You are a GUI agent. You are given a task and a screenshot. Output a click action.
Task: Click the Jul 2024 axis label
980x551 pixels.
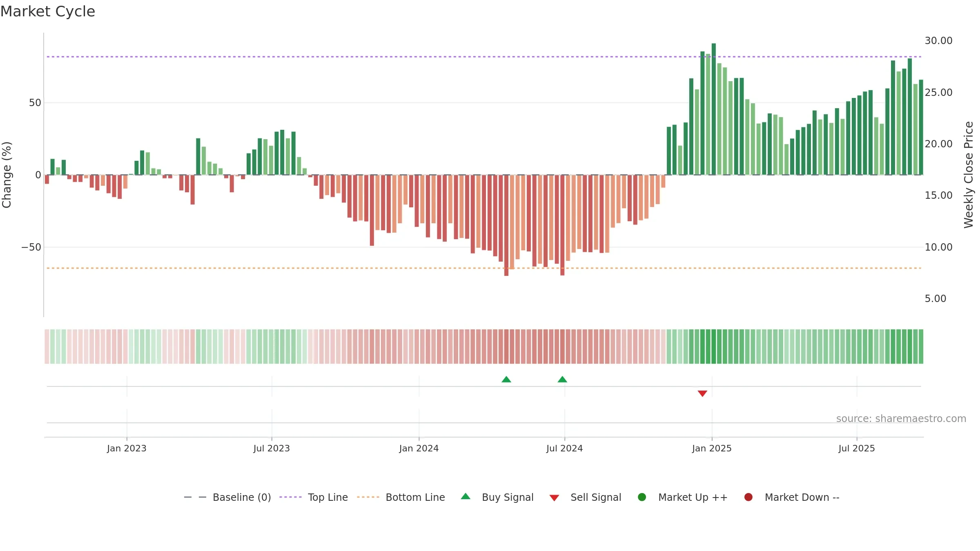pos(565,448)
